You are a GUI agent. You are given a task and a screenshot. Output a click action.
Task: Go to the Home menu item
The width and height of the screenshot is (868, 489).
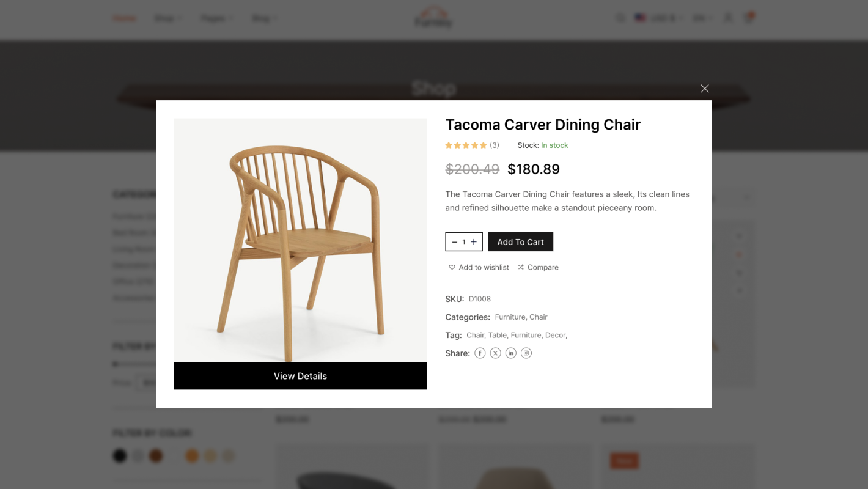[x=124, y=18]
